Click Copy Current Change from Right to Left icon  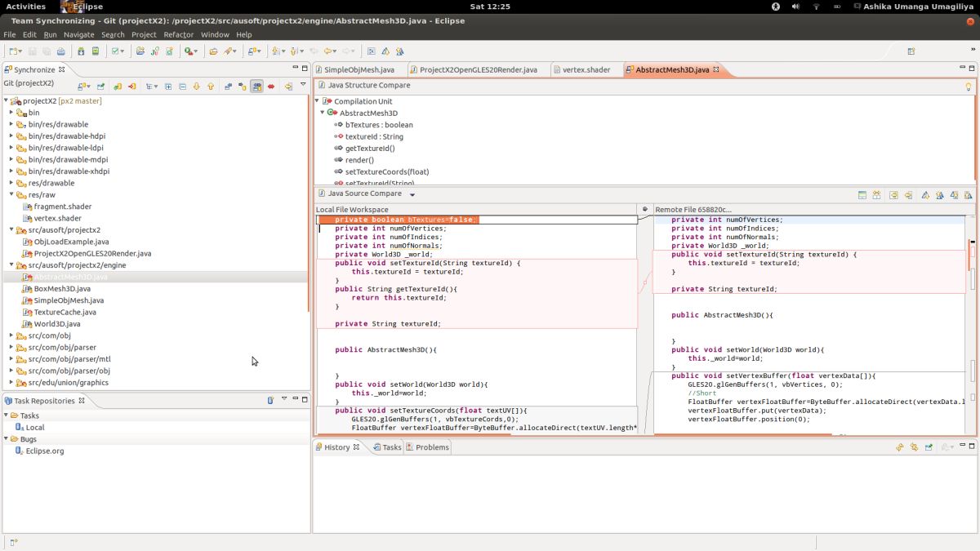point(908,195)
